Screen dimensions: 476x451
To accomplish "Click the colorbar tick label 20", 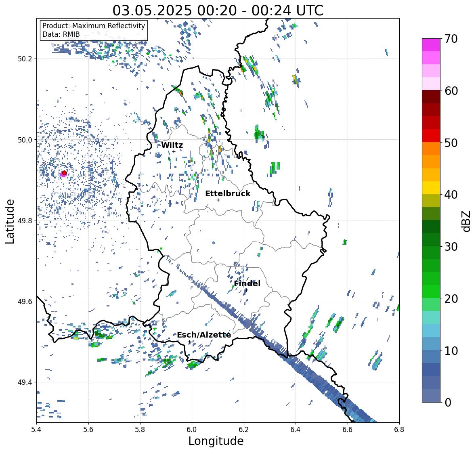I will [451, 299].
